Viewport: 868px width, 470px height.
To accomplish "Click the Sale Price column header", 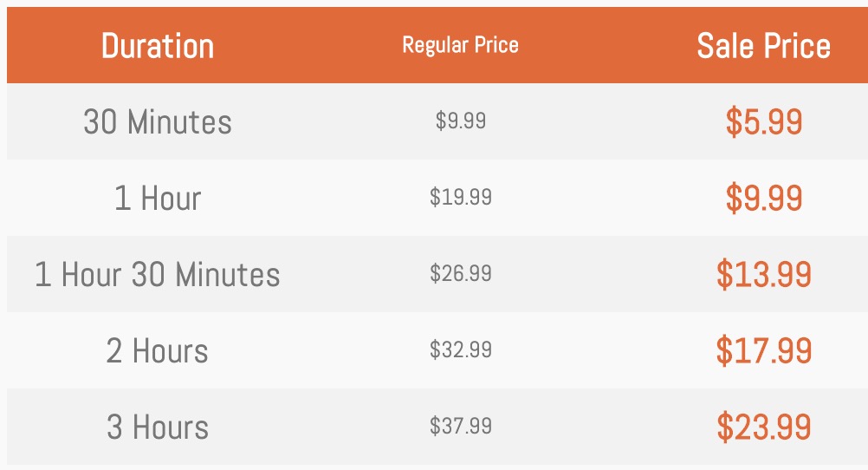I will pos(763,45).
